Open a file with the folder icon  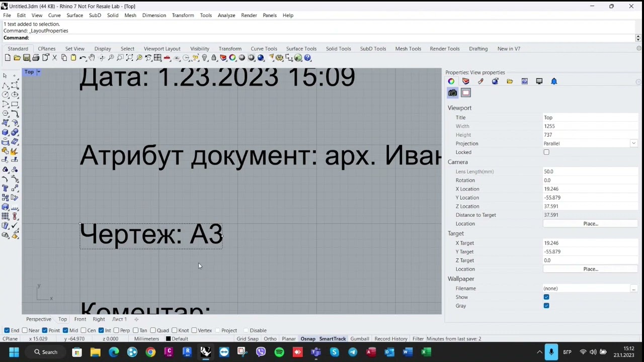17,58
